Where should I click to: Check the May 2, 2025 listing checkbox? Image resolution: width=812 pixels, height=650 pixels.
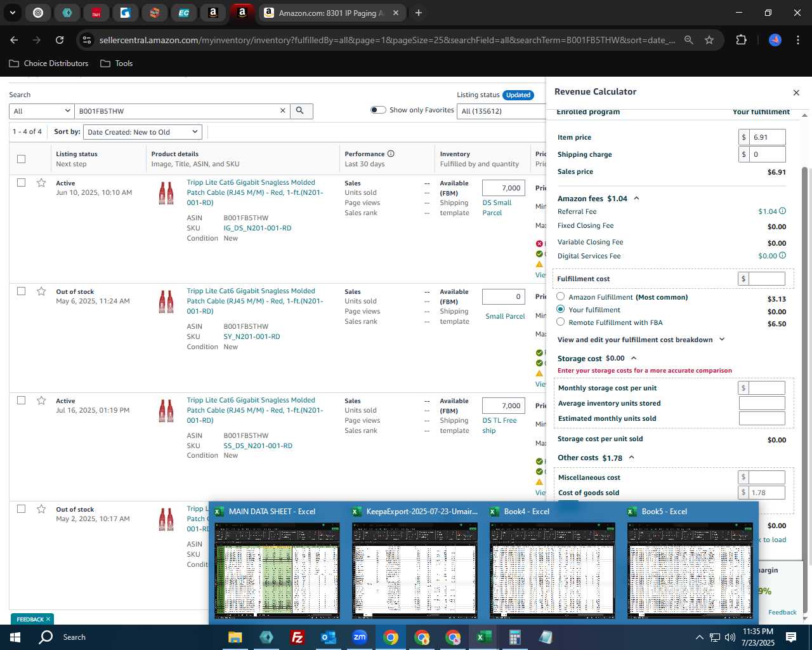pyautogui.click(x=22, y=509)
